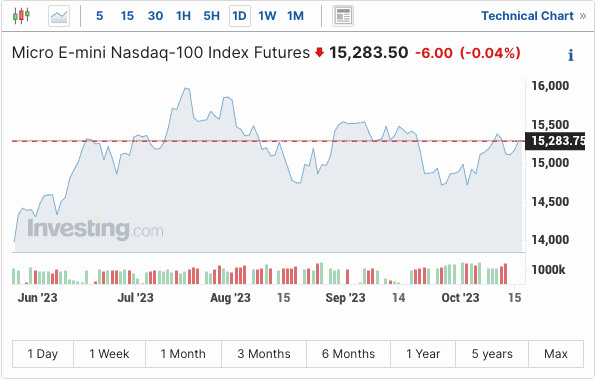Click the 14,500 axis label

click(x=550, y=202)
